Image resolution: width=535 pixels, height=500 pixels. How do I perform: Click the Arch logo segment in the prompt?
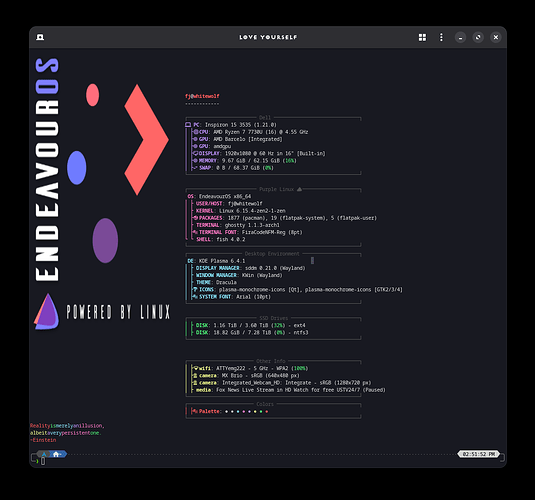point(44,454)
